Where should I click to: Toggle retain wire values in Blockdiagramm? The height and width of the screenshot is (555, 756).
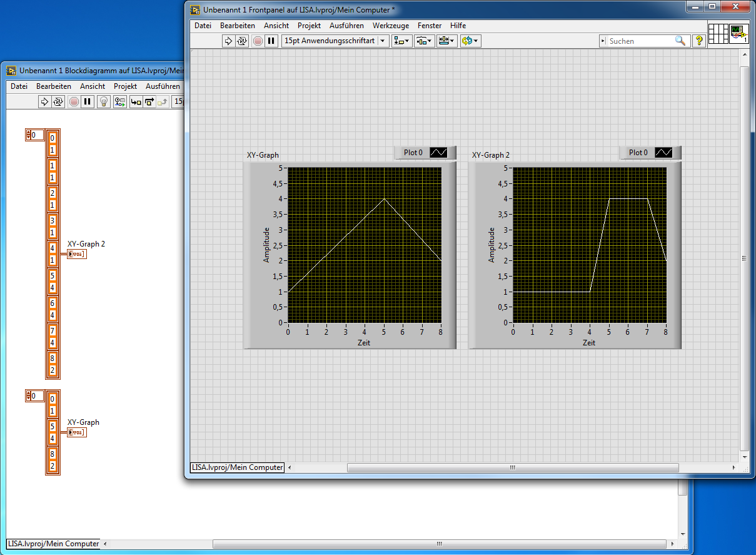[119, 101]
